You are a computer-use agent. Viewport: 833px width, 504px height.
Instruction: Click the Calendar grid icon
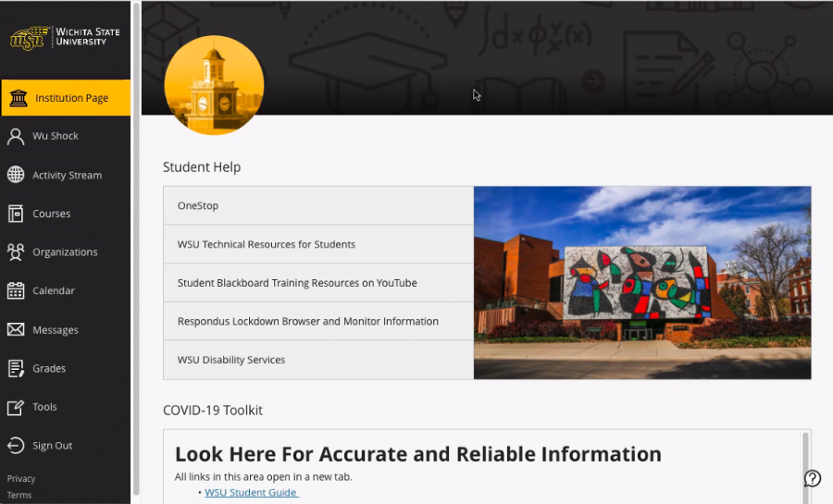pos(16,290)
